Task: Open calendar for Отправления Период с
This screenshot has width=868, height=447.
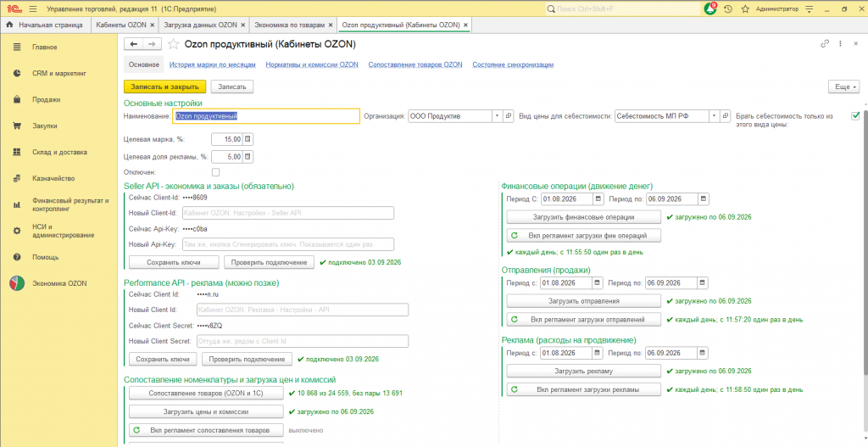Action: pos(598,282)
